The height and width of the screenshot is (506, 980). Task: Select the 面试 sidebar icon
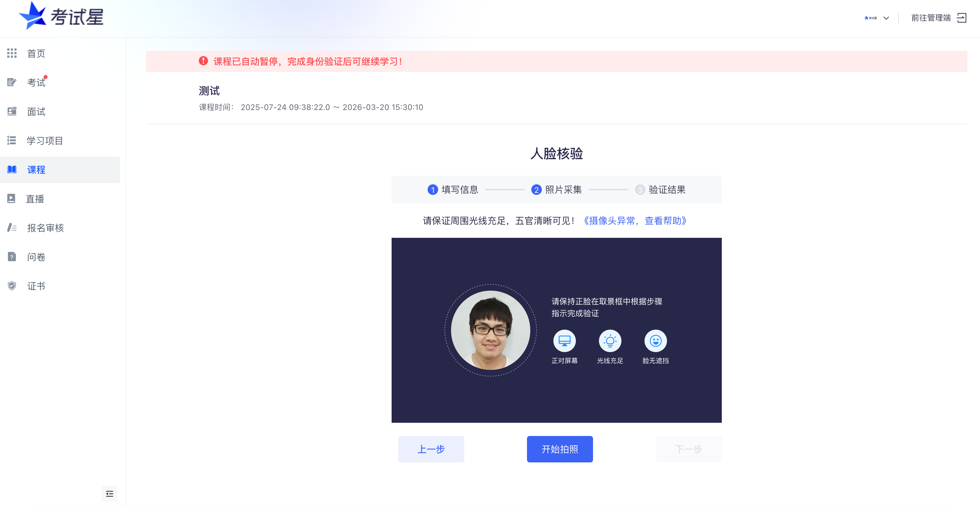tap(12, 111)
